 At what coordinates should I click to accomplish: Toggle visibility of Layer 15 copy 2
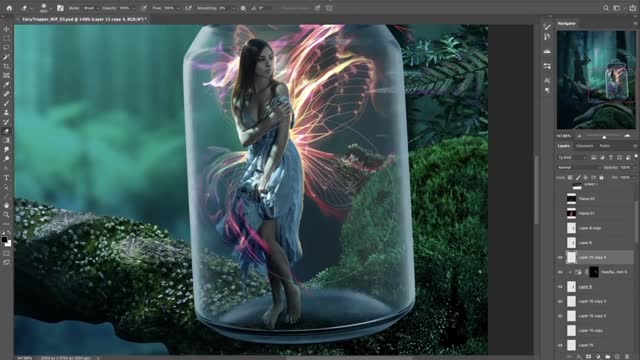560,316
